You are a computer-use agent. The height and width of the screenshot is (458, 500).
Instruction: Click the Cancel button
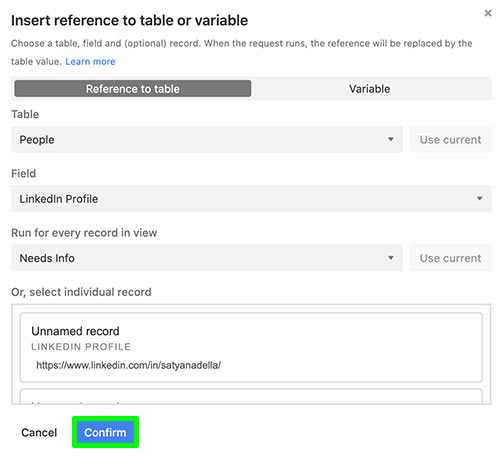(x=39, y=432)
